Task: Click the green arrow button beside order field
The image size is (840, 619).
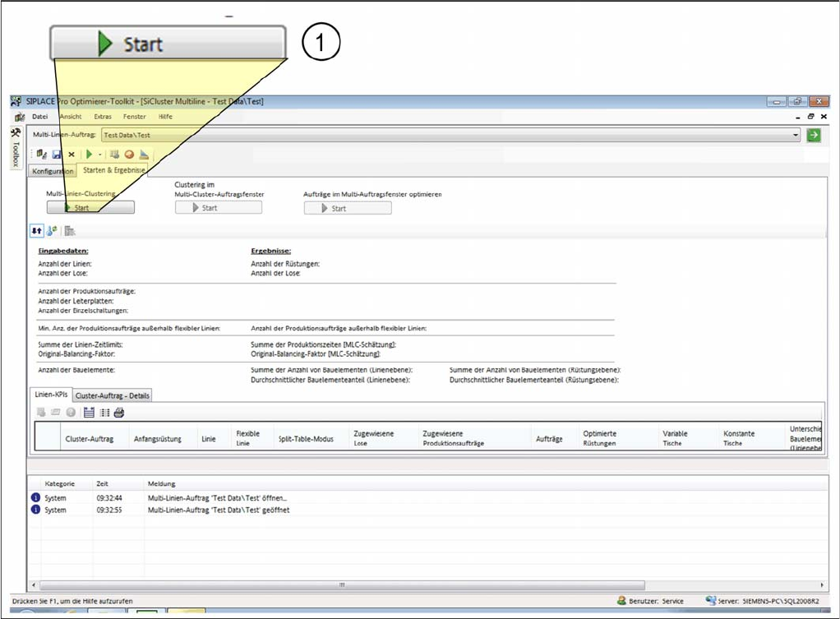Action: click(813, 135)
